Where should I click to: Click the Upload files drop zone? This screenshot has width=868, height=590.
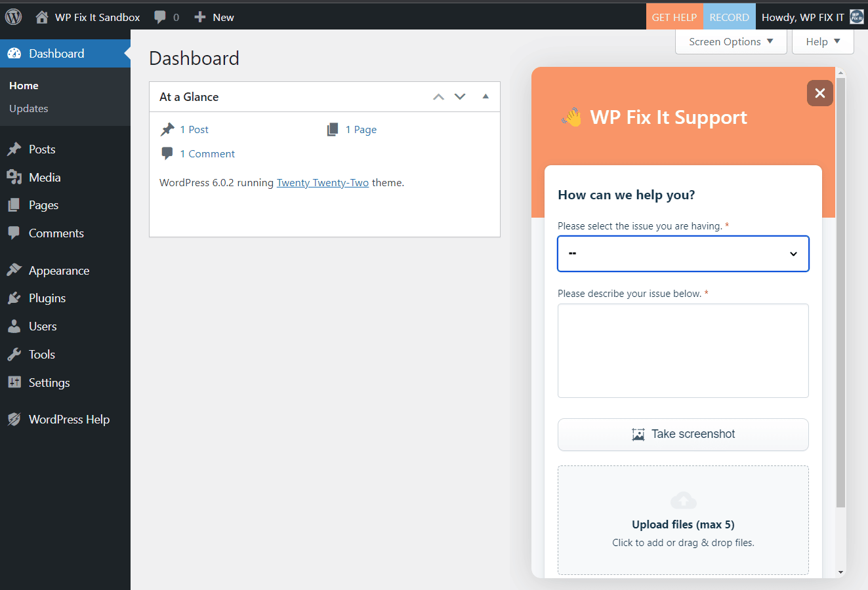coord(683,521)
